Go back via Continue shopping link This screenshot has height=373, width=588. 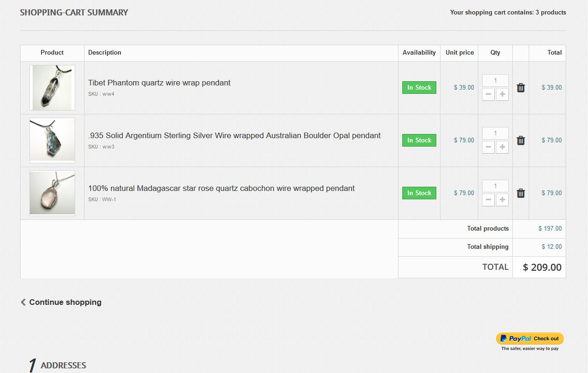pos(65,302)
